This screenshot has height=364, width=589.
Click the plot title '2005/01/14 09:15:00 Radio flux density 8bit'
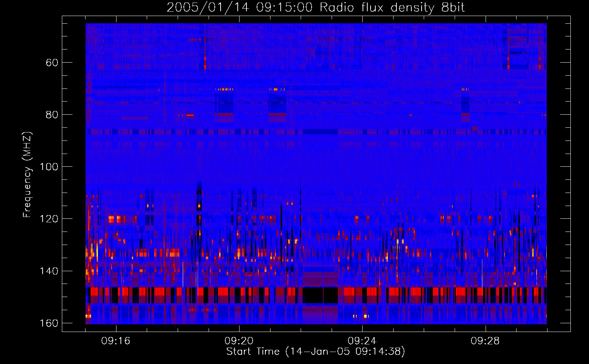coord(316,8)
